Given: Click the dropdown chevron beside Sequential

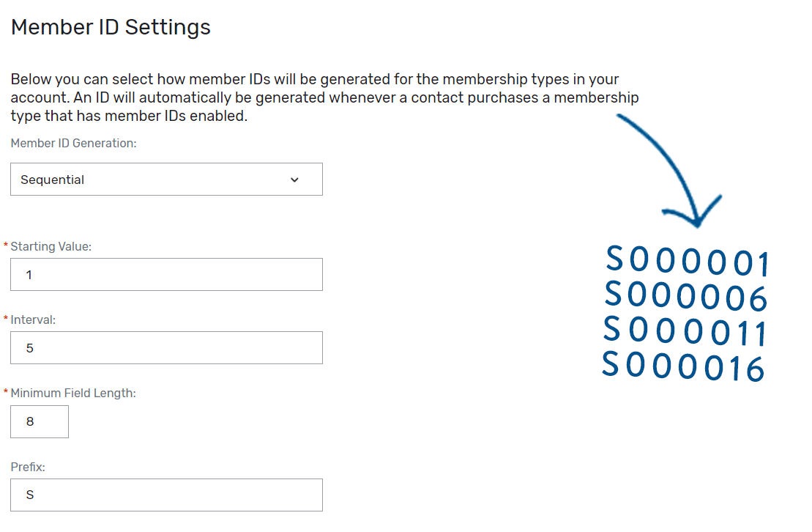Looking at the screenshot, I should 295,179.
